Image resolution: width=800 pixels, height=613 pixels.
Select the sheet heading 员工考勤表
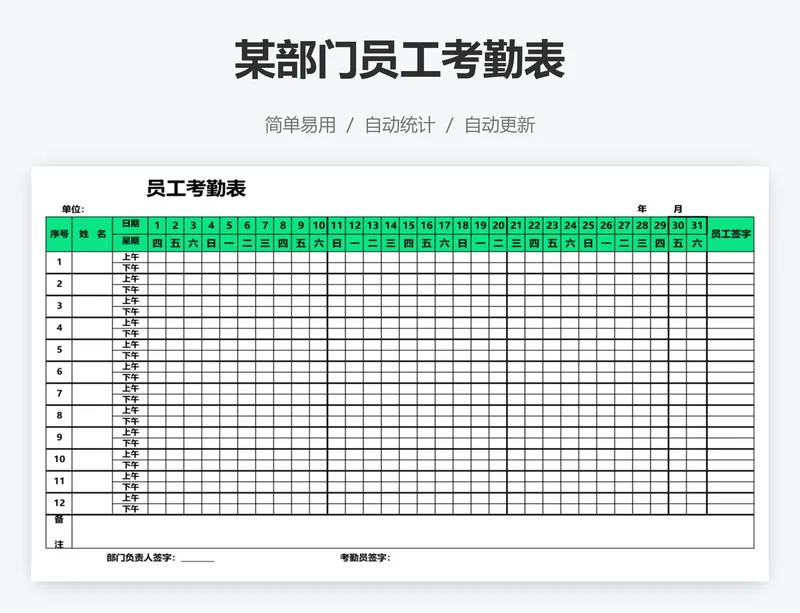coord(196,188)
